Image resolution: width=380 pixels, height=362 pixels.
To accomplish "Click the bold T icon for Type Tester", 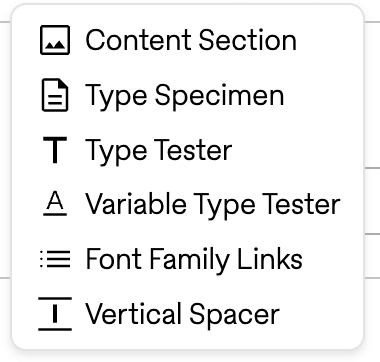I will point(55,150).
